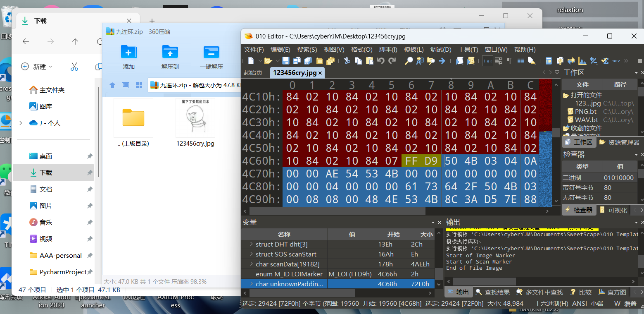Open the 搜索(S) menu in 010 Editor

tap(307, 50)
